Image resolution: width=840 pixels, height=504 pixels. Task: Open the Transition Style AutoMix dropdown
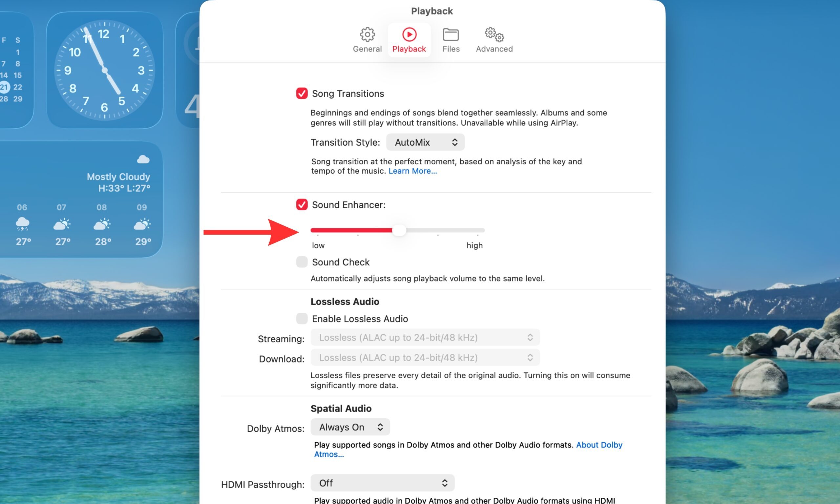426,142
